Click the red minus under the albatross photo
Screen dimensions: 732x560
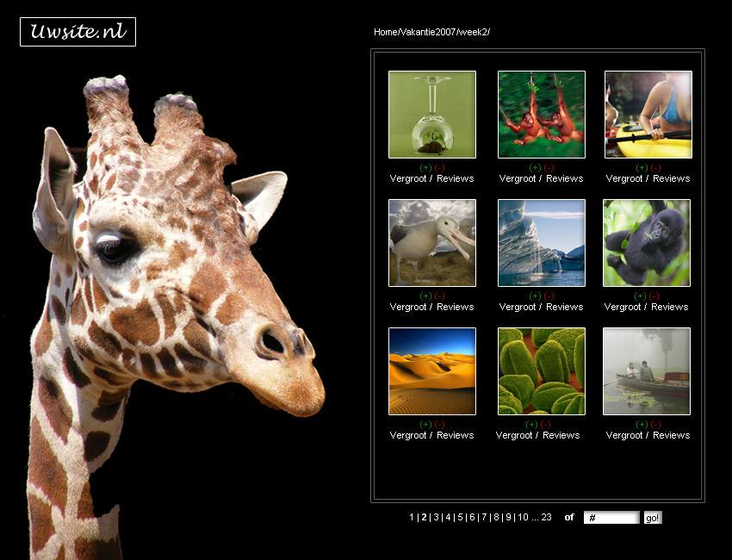pos(439,296)
